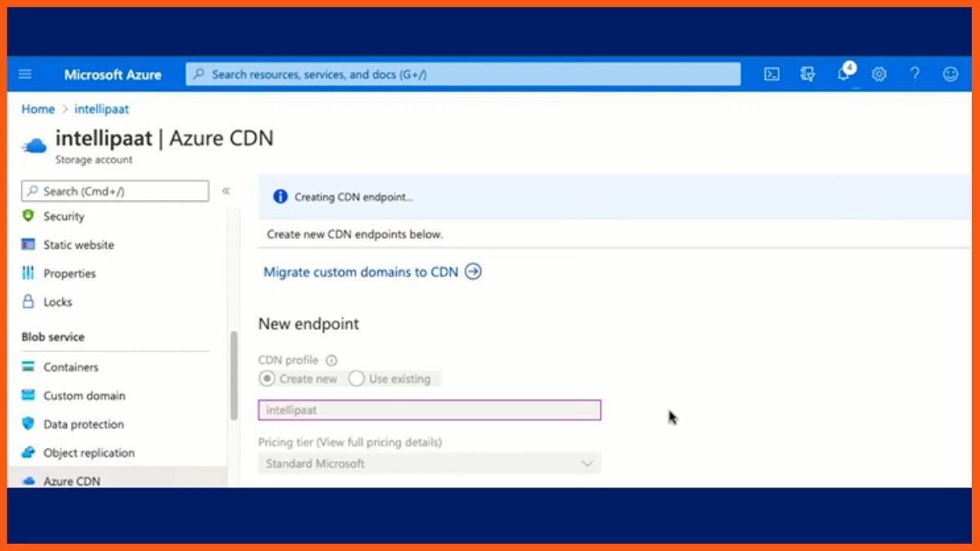The width and height of the screenshot is (980, 551).
Task: Select the Create new radio button
Action: click(267, 379)
